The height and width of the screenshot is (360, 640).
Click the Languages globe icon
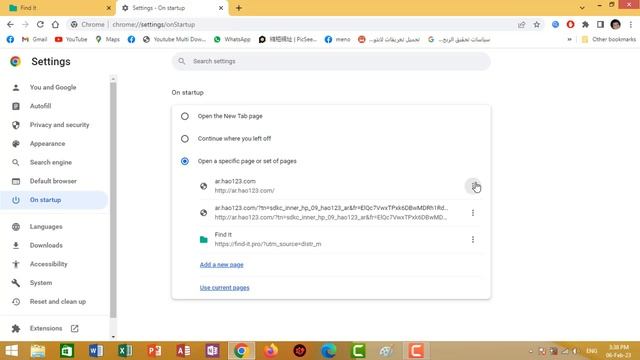point(16,227)
